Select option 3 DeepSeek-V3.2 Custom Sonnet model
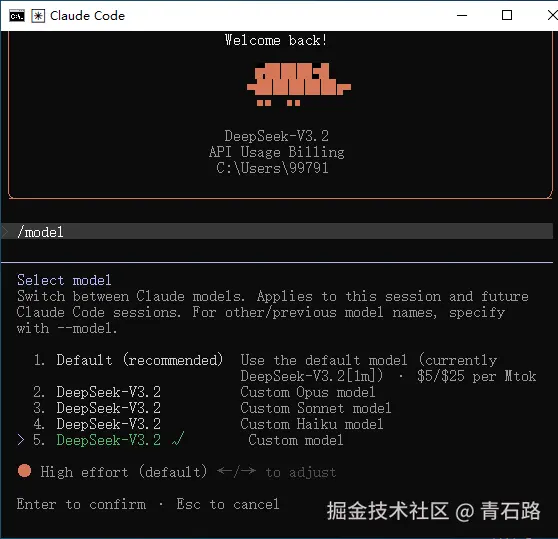This screenshot has height=539, width=558. tap(212, 408)
